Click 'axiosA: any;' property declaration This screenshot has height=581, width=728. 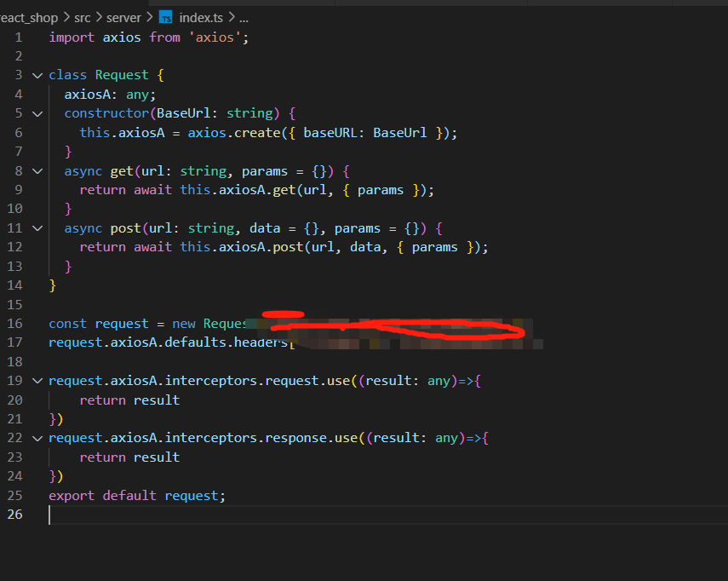tap(110, 95)
